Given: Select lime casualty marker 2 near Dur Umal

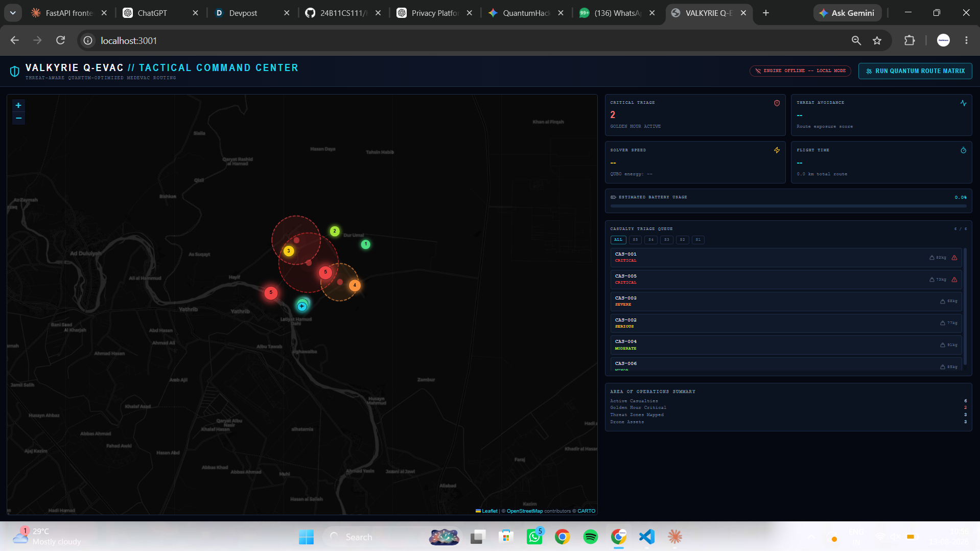Looking at the screenshot, I should click(x=335, y=231).
